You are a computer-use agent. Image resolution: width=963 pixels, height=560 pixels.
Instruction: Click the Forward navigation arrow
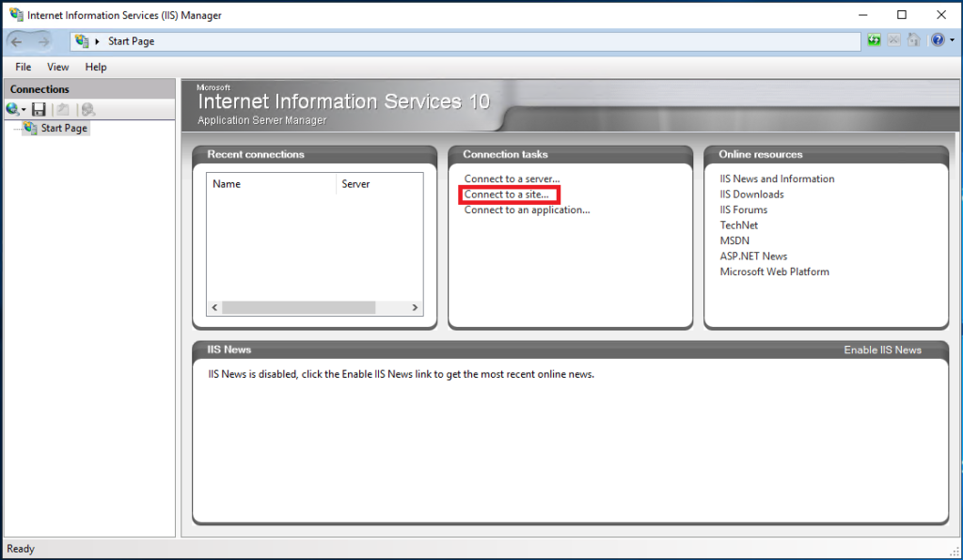[43, 40]
